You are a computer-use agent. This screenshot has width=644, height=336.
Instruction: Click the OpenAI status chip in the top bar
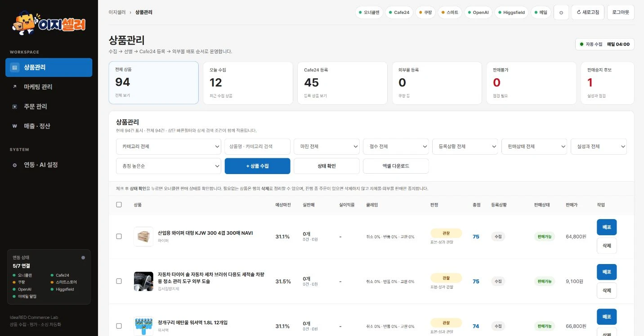coord(478,13)
